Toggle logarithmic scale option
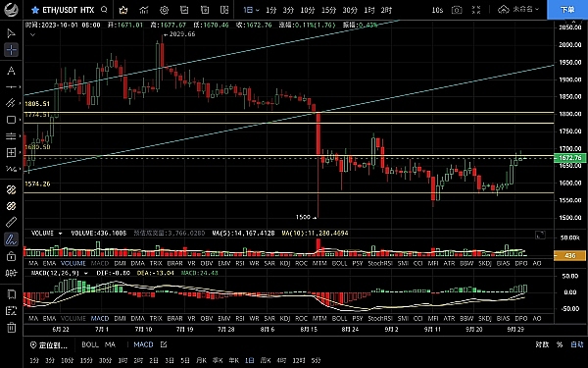The image size is (588, 368). pyautogui.click(x=542, y=344)
